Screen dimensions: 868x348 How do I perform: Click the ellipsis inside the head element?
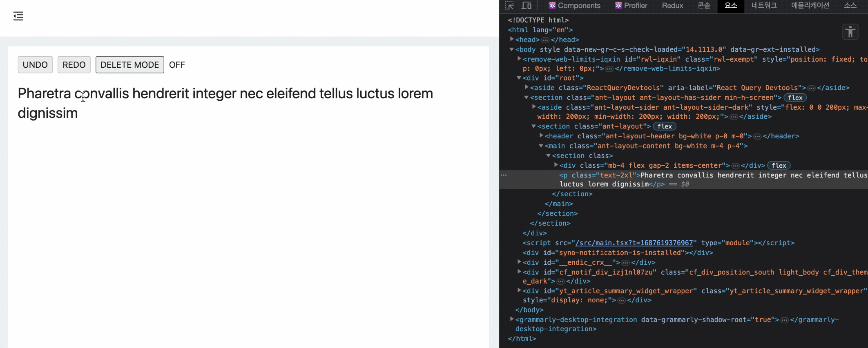coord(545,40)
